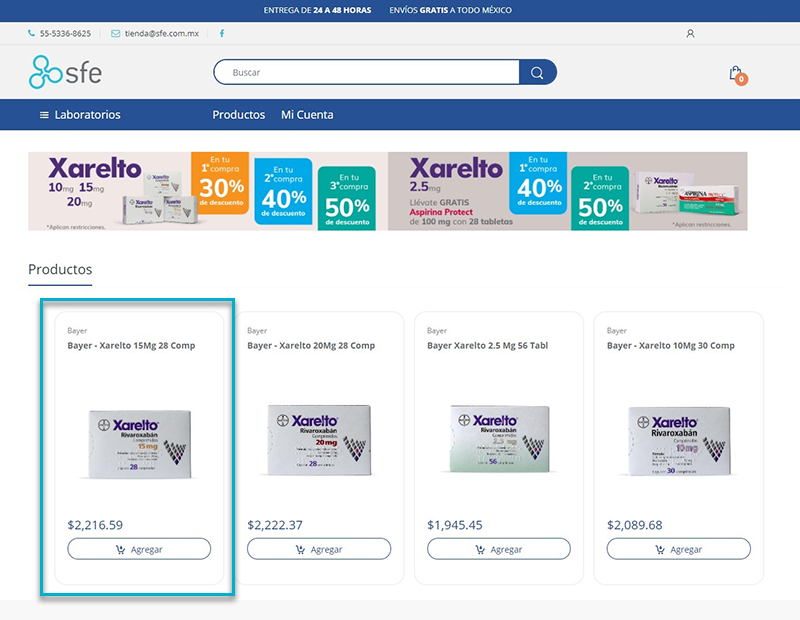
Task: Open the Productos menu item
Action: tap(239, 115)
